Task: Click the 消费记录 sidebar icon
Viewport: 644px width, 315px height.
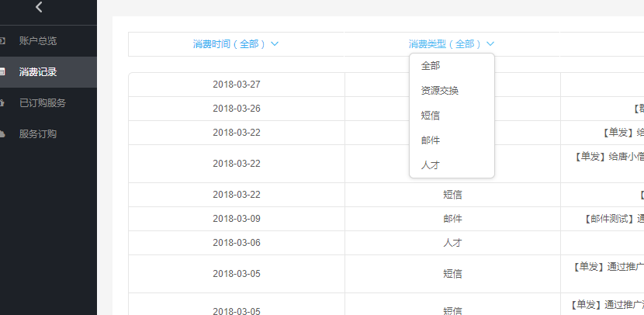Action: [2, 71]
